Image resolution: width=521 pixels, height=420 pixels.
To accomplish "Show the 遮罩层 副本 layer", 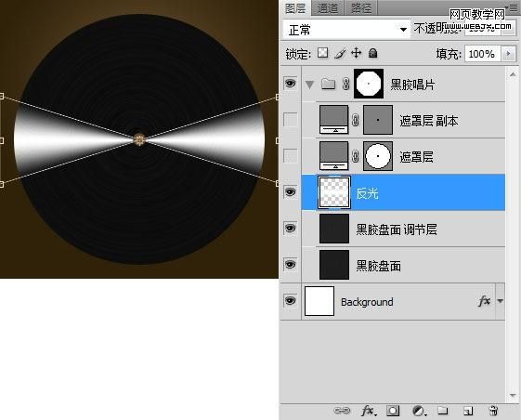I will pos(290,119).
